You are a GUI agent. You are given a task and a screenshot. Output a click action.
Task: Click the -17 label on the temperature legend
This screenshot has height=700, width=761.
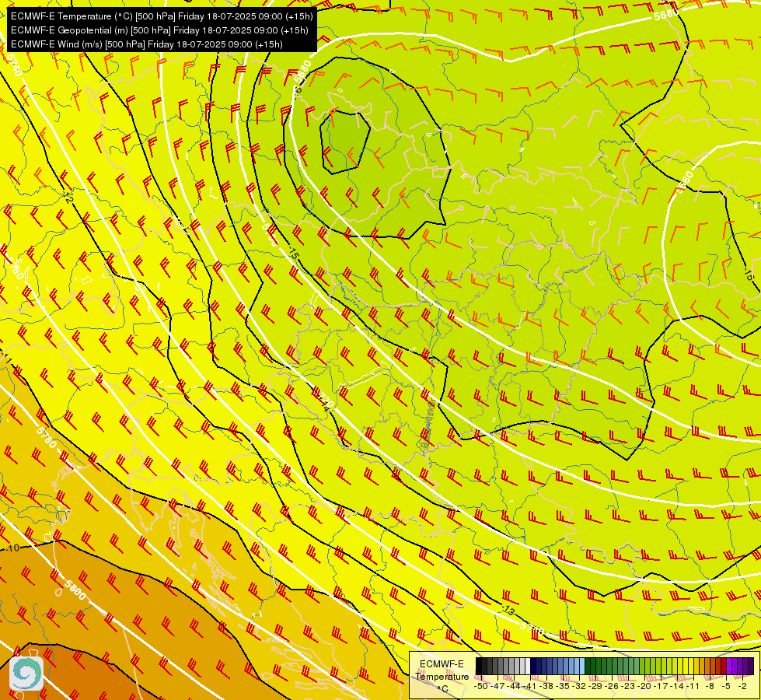(662, 686)
